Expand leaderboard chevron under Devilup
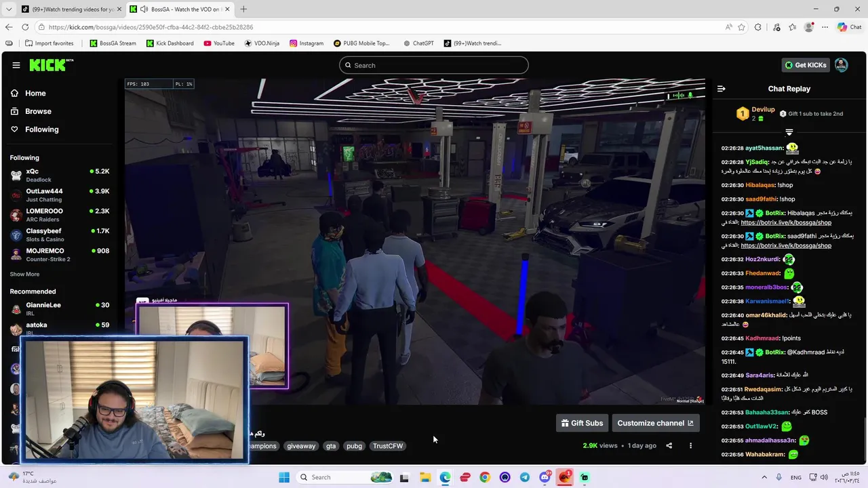Screen dimensions: 868x488 coord(789,132)
